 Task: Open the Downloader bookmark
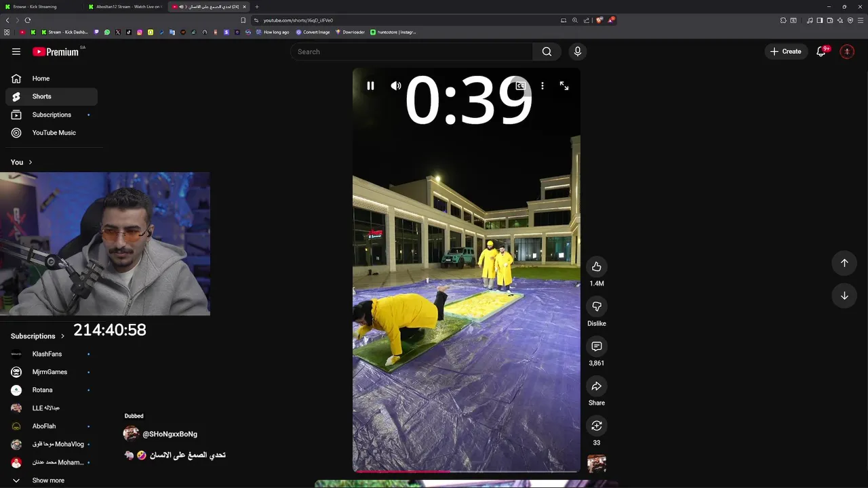point(350,32)
